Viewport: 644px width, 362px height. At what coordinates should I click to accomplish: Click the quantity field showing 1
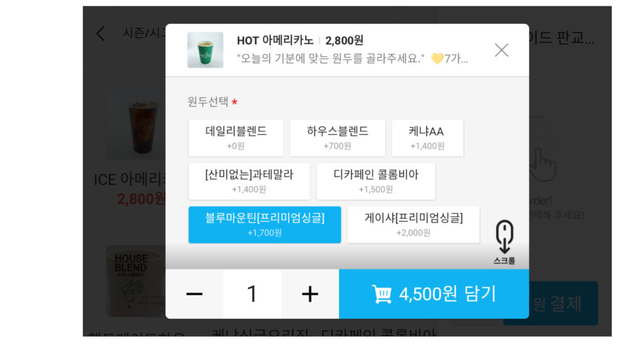click(x=252, y=294)
